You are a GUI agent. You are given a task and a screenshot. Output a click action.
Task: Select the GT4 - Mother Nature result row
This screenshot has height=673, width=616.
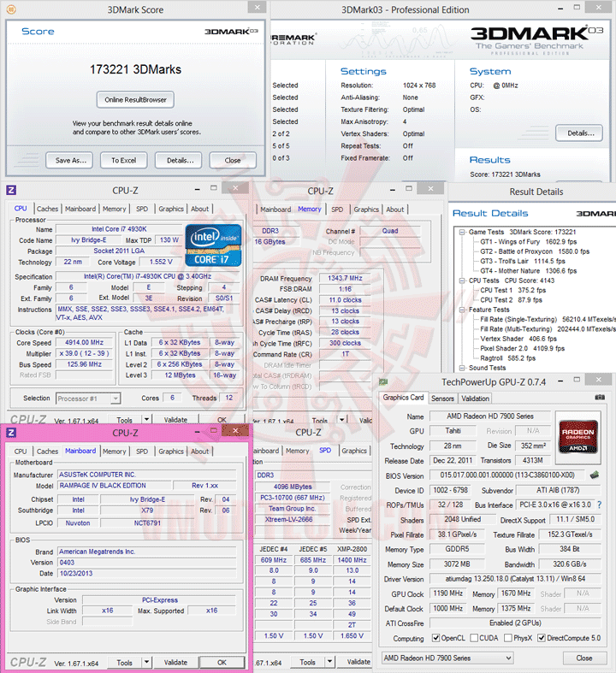(528, 271)
